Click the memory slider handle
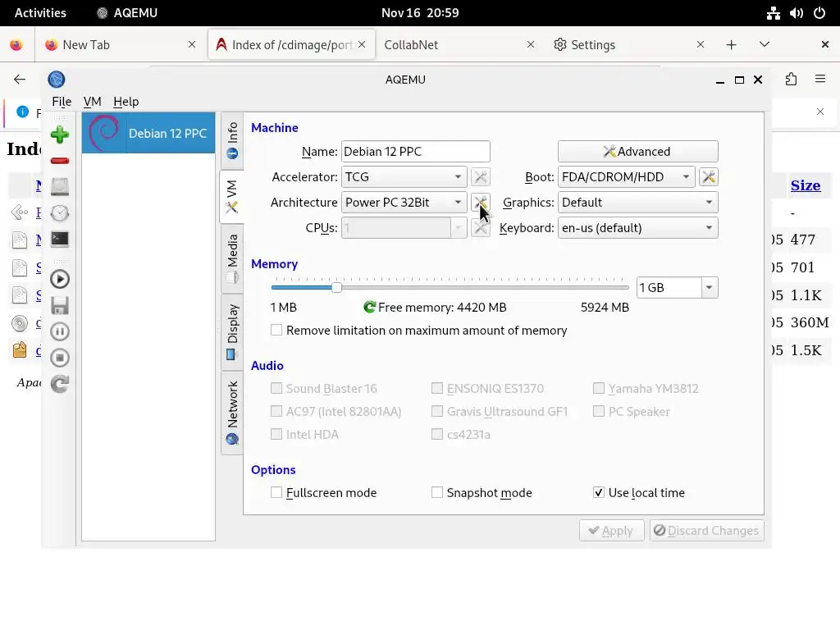The width and height of the screenshot is (840, 630). coord(336,288)
